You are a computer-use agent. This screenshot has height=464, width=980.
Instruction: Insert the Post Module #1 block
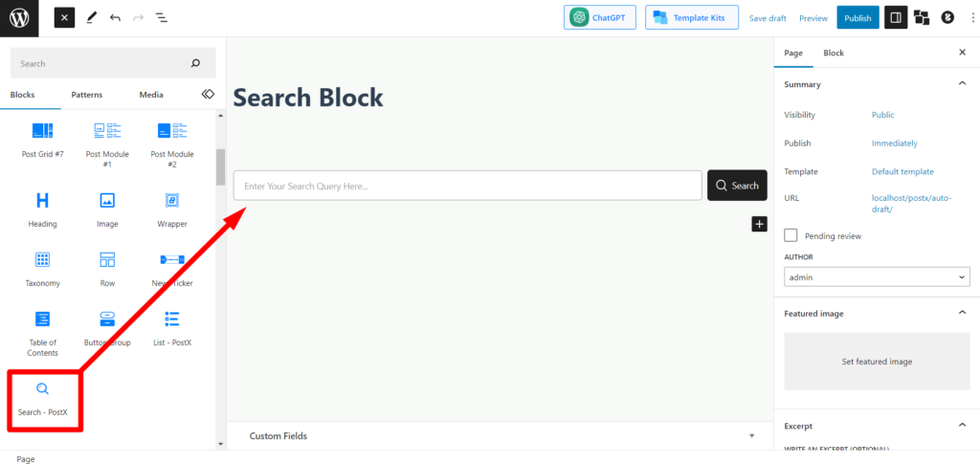point(107,144)
